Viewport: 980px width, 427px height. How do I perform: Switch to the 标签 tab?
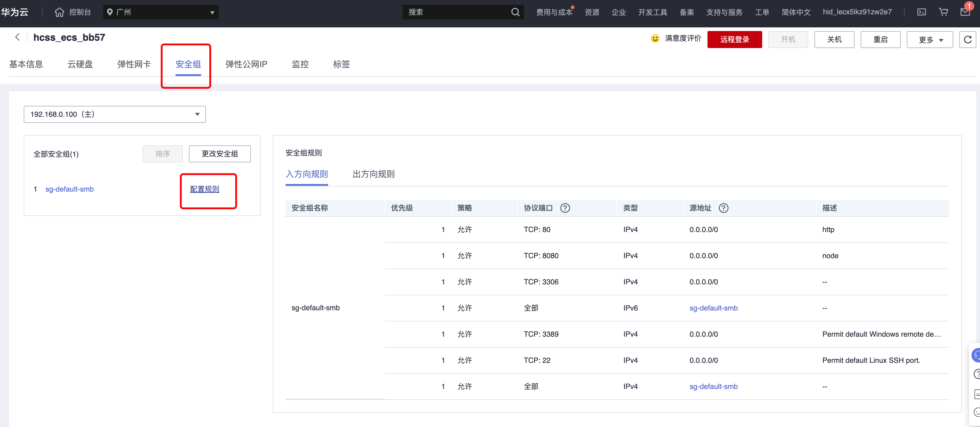[x=341, y=64]
